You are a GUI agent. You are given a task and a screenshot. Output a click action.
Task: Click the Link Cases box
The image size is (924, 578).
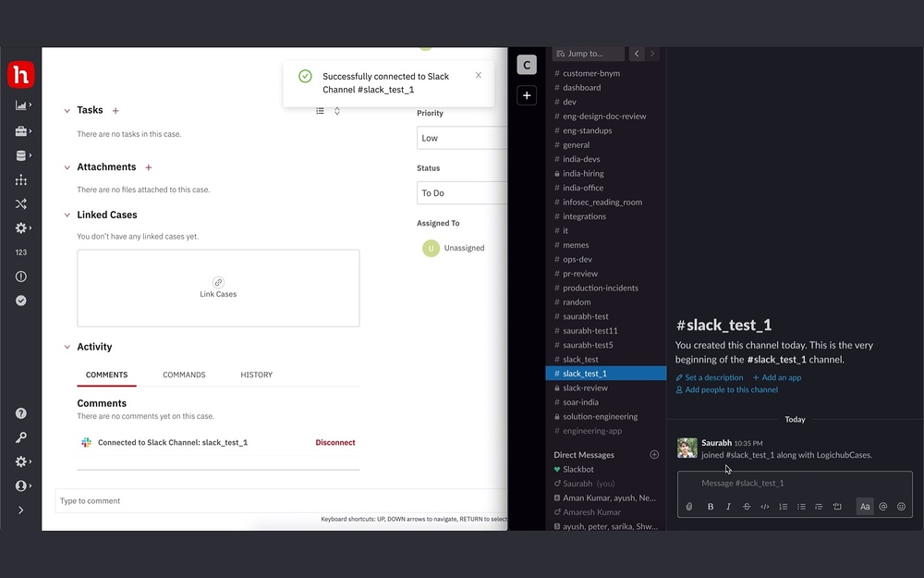pyautogui.click(x=218, y=289)
